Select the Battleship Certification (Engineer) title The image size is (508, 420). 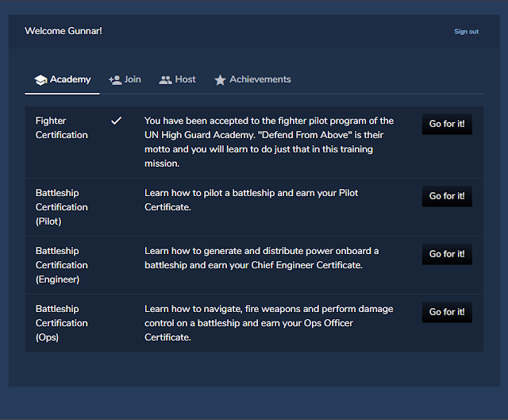point(62,265)
